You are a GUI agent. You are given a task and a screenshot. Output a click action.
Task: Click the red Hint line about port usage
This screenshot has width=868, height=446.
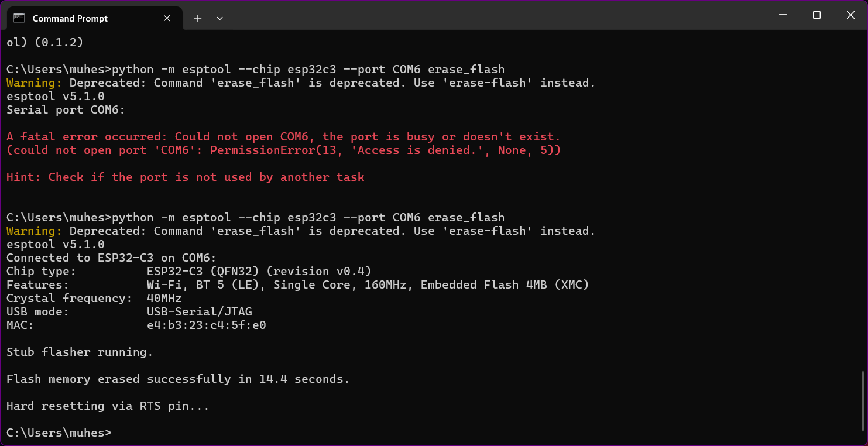(x=185, y=177)
